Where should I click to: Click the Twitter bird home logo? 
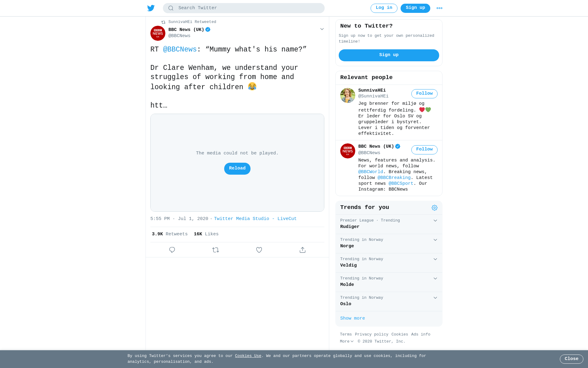151,8
